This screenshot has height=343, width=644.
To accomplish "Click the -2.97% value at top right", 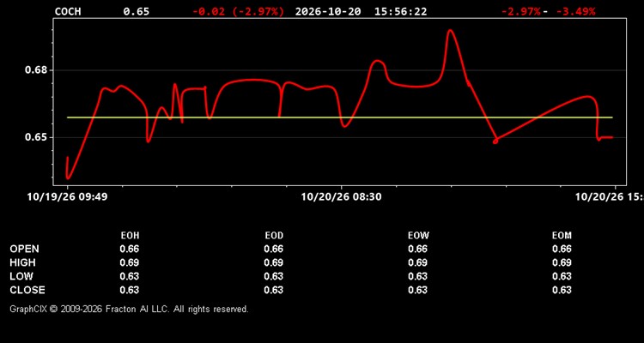I will coord(521,11).
